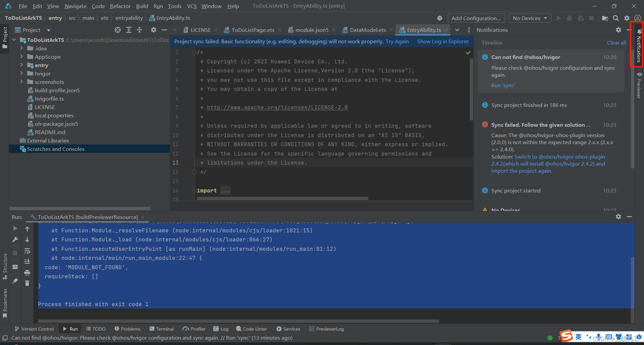Click Show Log in Explorer link

[443, 41]
